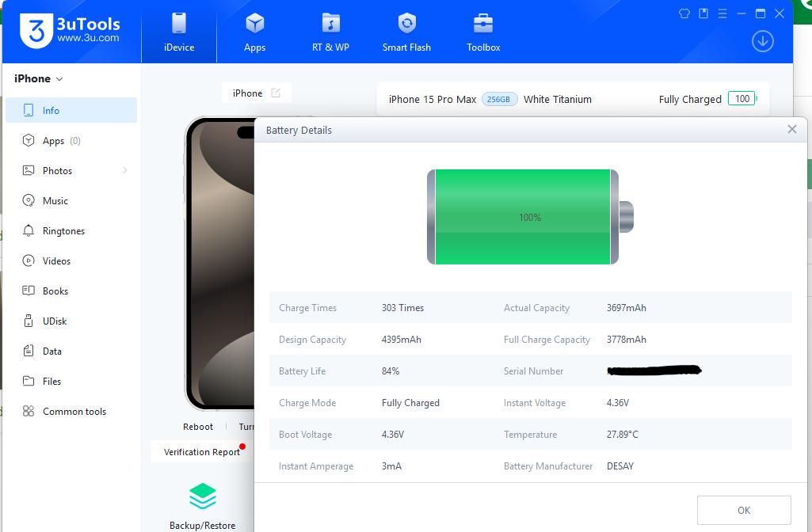Screen dimensions: 812x532
Task: Select the Charge Mode Fully Charged value
Action: (410, 403)
